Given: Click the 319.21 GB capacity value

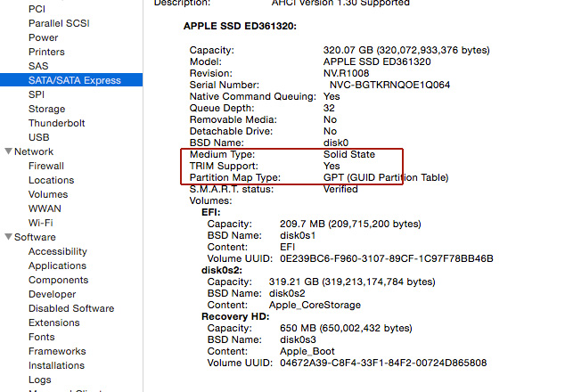Looking at the screenshot, I should 352,282.
